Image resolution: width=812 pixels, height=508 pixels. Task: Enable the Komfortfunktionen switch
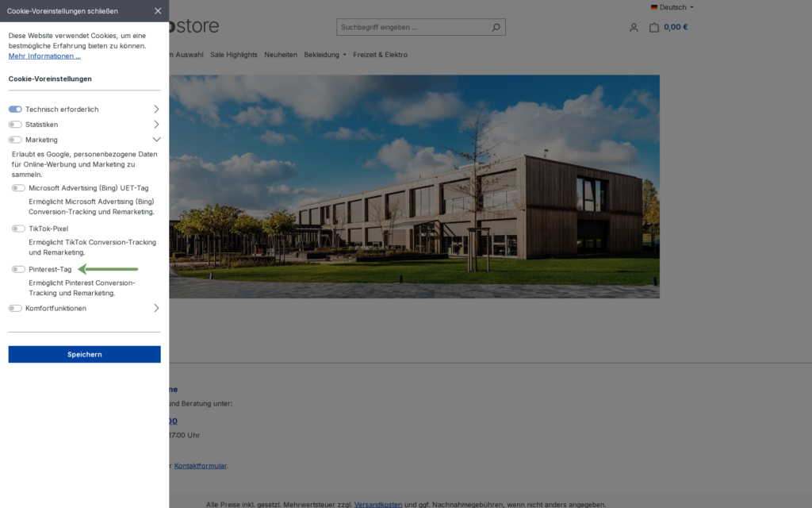pyautogui.click(x=15, y=309)
